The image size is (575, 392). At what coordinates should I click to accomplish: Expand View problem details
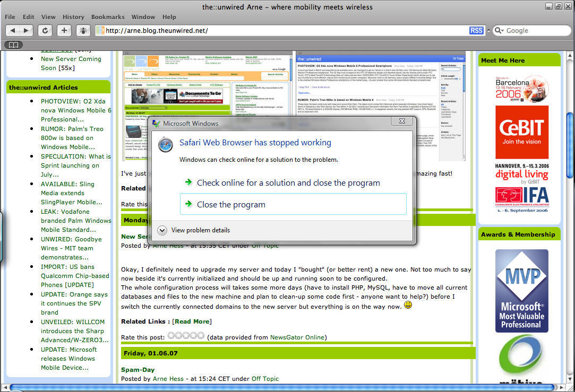click(x=162, y=230)
